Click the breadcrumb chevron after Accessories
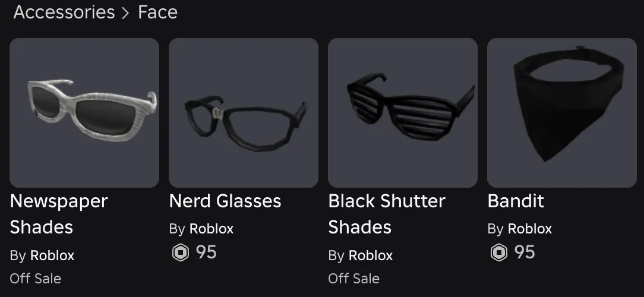The width and height of the screenshot is (644, 297). tap(125, 13)
